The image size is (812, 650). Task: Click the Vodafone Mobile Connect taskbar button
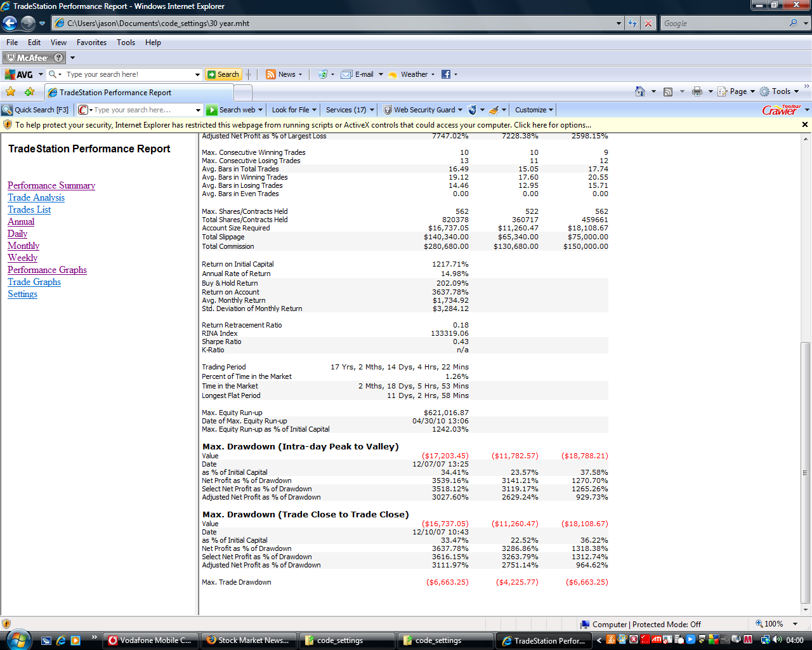(x=151, y=640)
